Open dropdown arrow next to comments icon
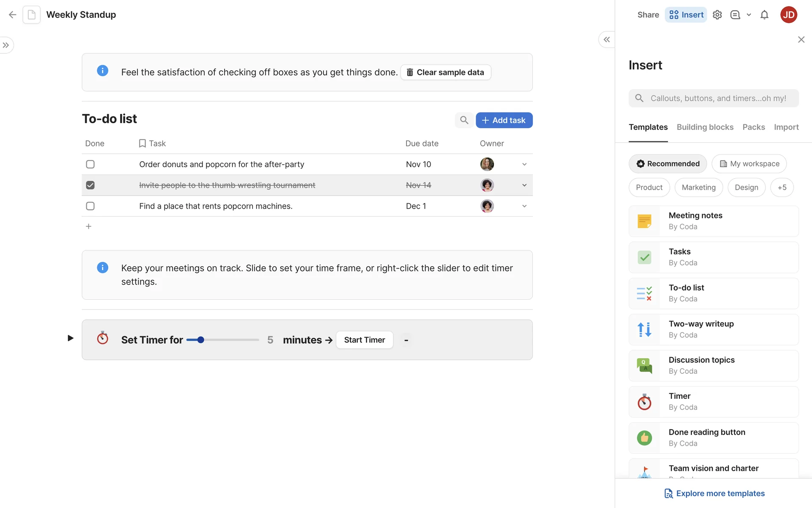The height and width of the screenshot is (508, 812). [749, 15]
